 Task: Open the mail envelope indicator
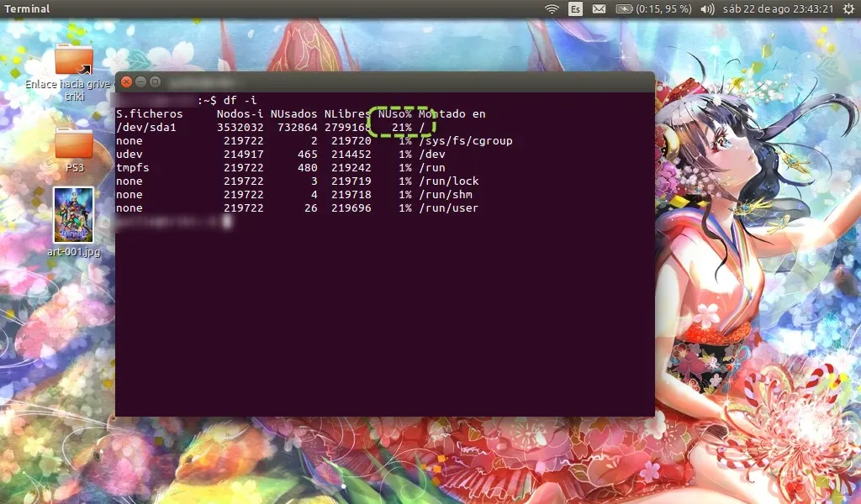coord(599,9)
